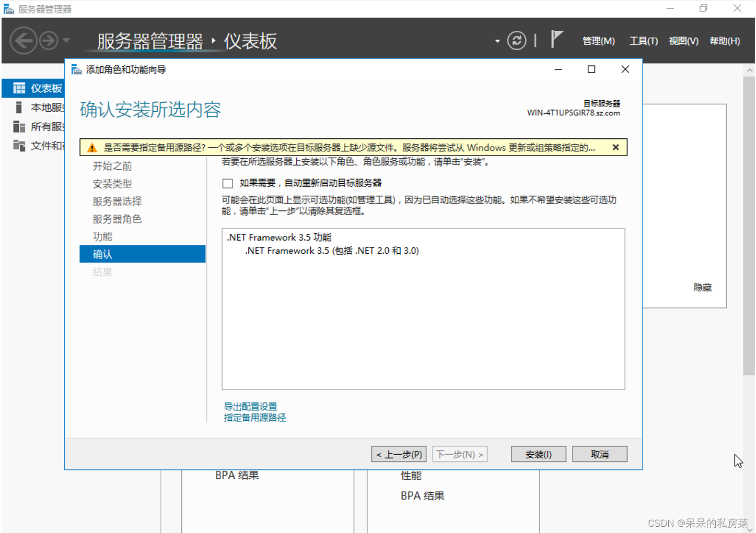
Task: Enable 如果需要，自动重新启动目标服务器 checkbox
Action: [x=227, y=183]
